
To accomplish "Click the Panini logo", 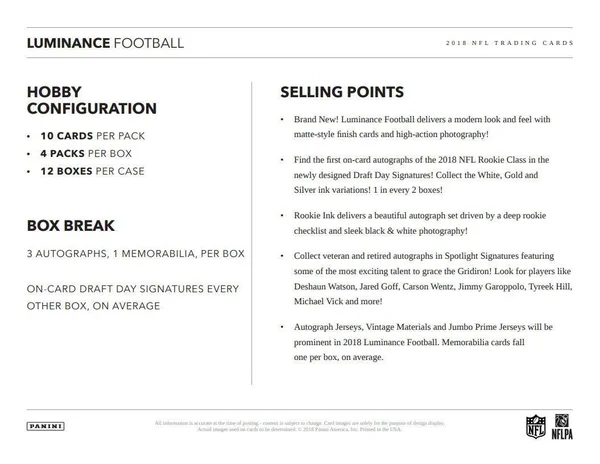I will 46,426.
